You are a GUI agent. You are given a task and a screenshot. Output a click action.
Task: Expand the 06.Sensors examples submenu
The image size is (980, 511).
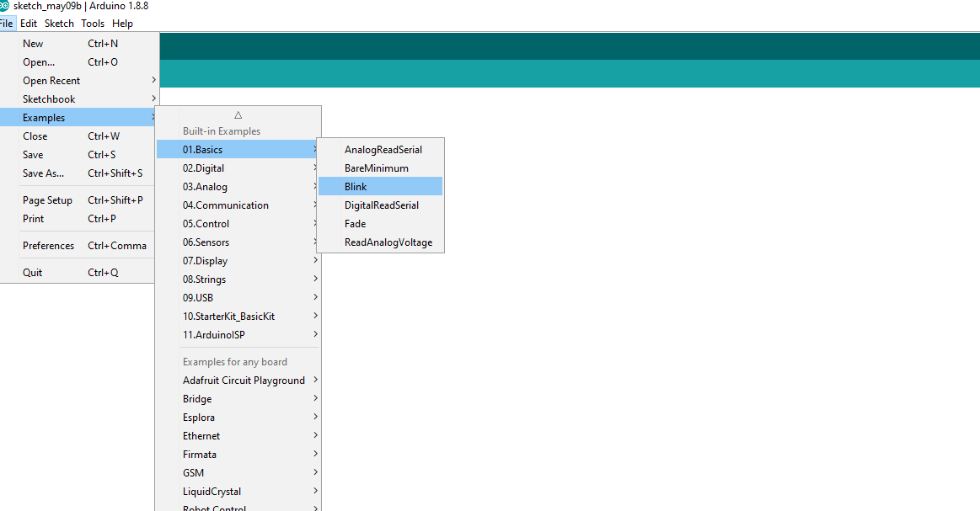pos(207,242)
